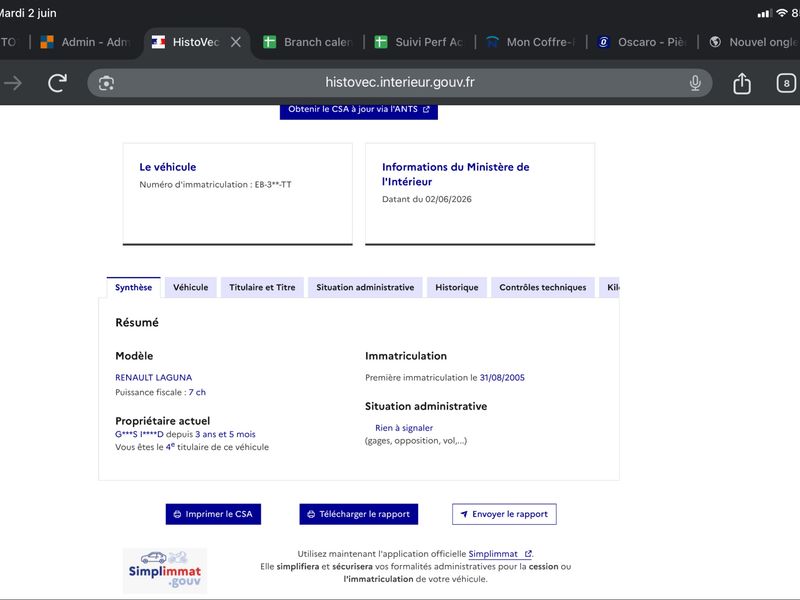Click the Imprimer le CSA button

(213, 514)
